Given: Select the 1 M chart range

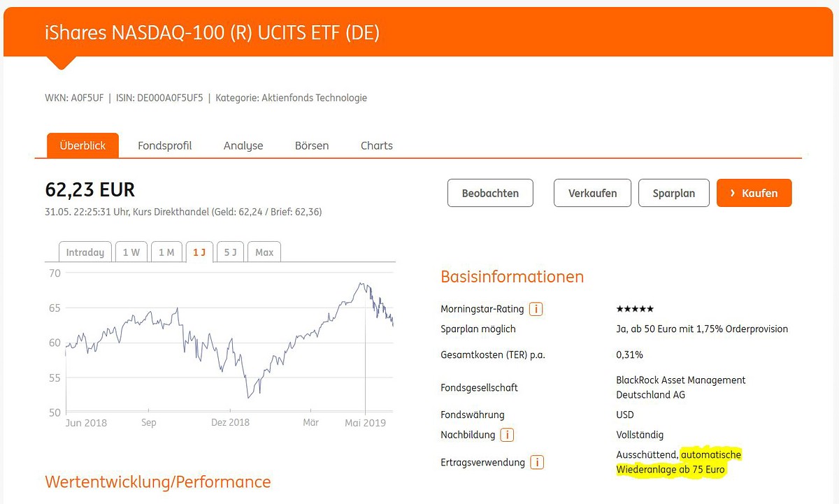Looking at the screenshot, I should tap(166, 252).
